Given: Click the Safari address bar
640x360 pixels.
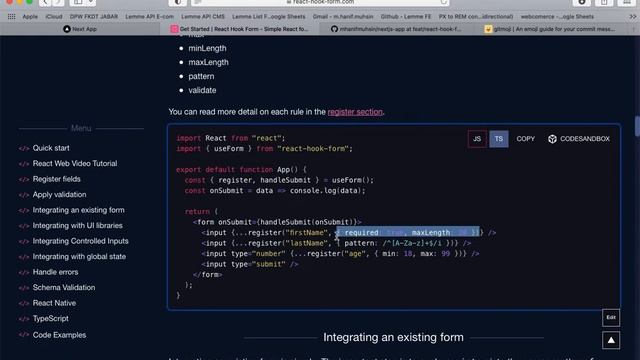Looking at the screenshot, I should (x=320, y=2).
